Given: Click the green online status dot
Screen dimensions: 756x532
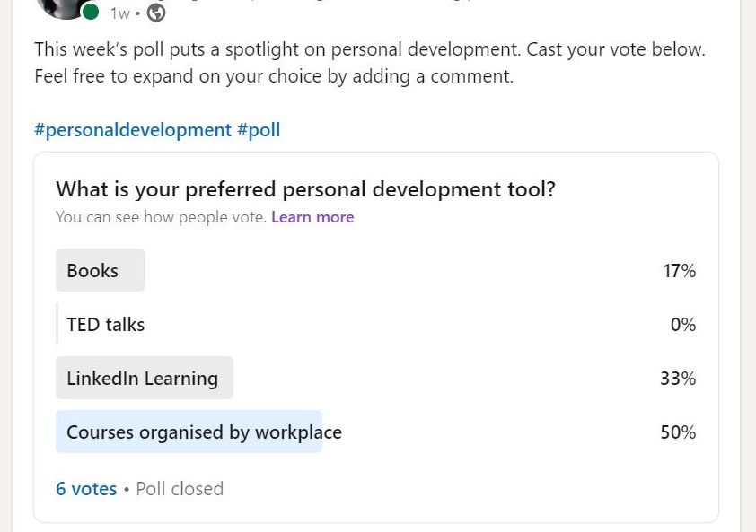Looking at the screenshot, I should pos(91,12).
